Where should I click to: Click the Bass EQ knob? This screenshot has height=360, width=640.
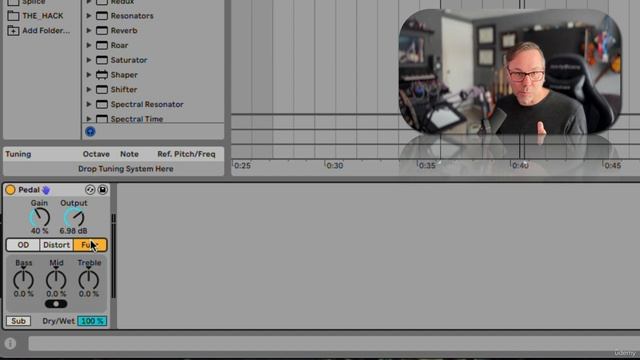click(23, 280)
